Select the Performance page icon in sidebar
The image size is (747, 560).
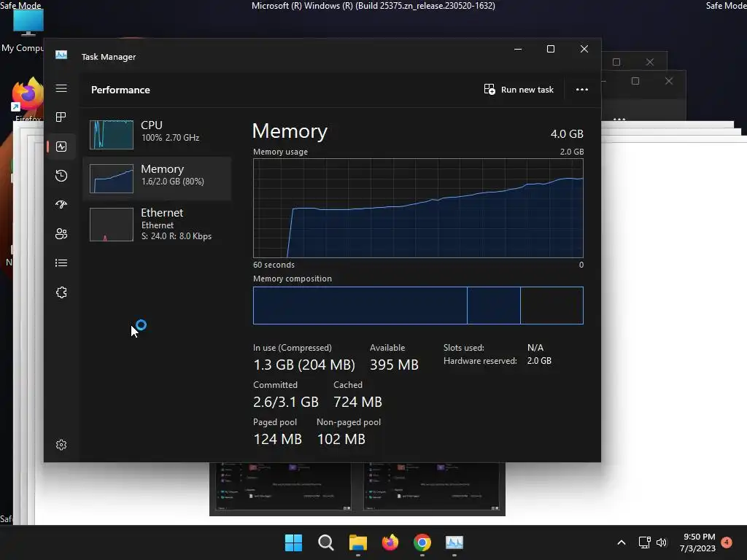click(61, 147)
